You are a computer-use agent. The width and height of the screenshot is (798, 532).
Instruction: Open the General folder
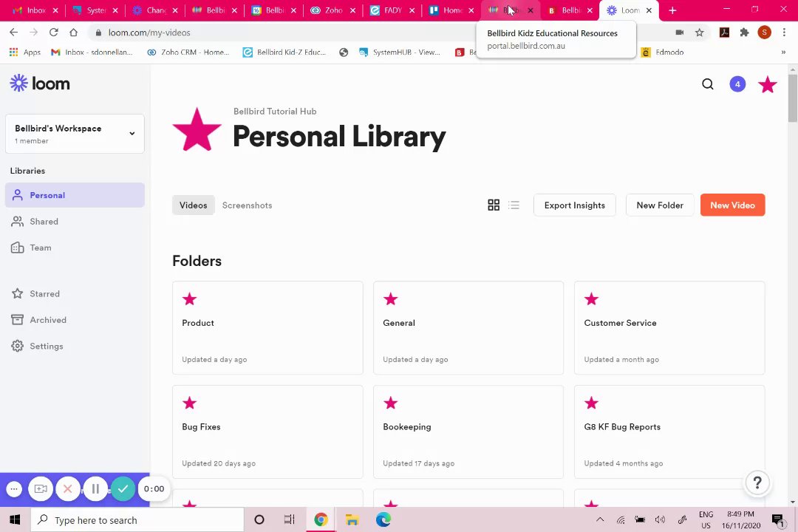(x=468, y=328)
